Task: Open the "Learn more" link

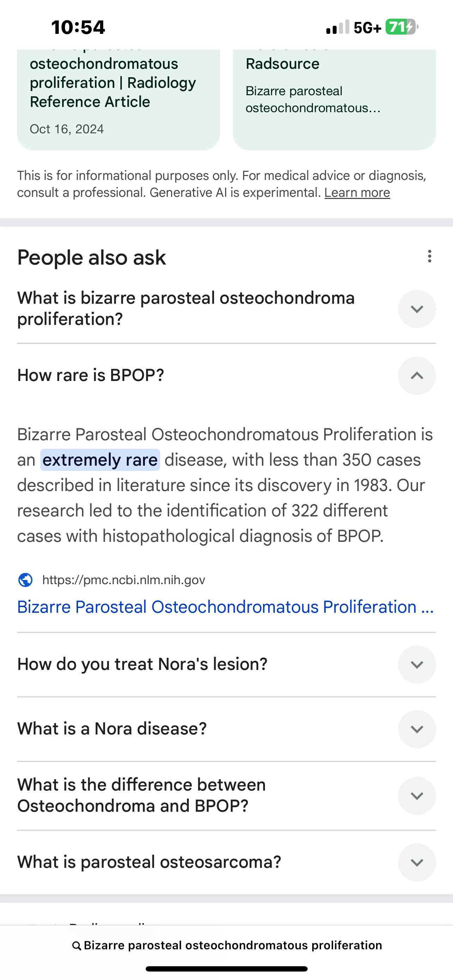Action: point(357,193)
